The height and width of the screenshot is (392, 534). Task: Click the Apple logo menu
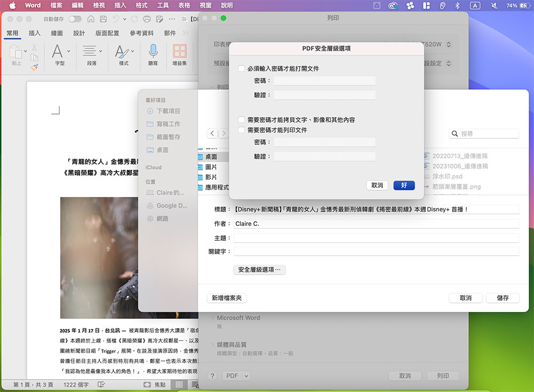(x=12, y=5)
